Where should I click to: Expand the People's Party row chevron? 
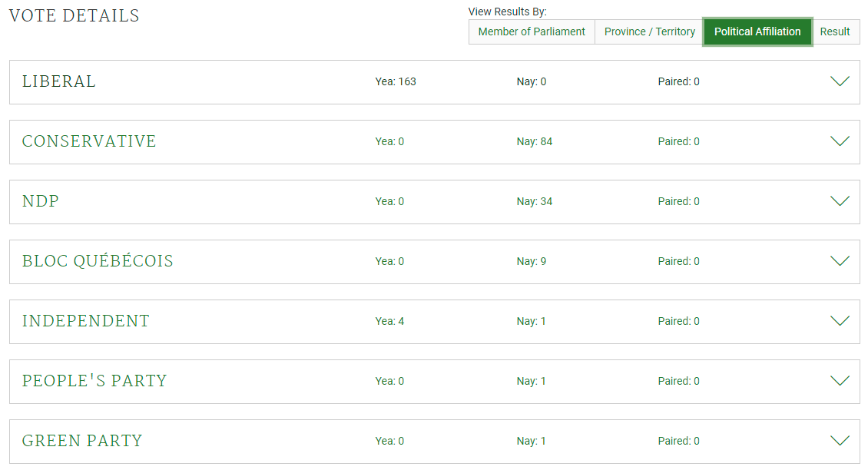click(x=840, y=381)
